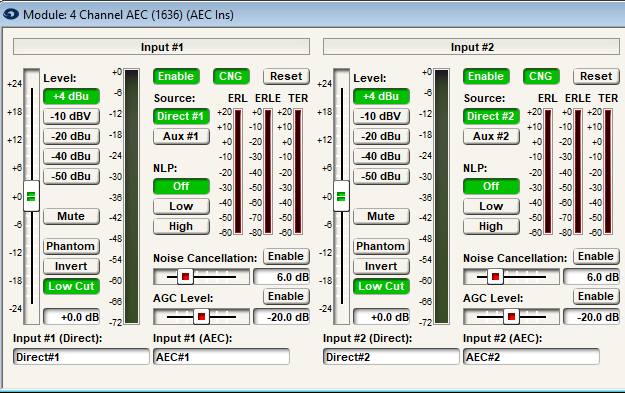Click Input #1 gain value field +0.0 dB
This screenshot has height=393, width=625.
click(x=71, y=317)
